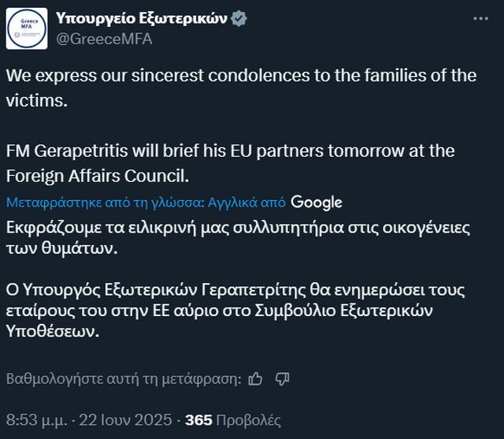Click the 365 Προβολές view count
504x439 pixels.
[x=232, y=420]
